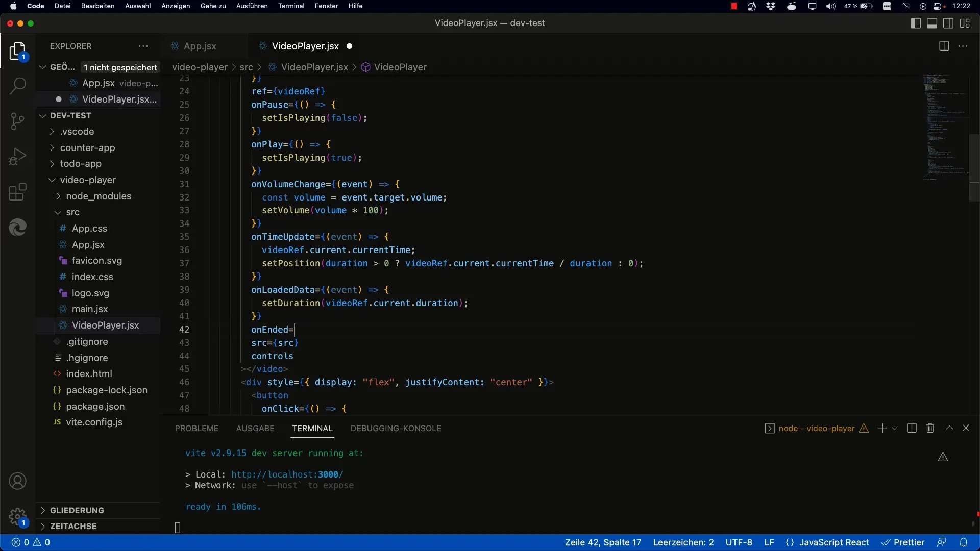Expand the node_modules folder

99,196
